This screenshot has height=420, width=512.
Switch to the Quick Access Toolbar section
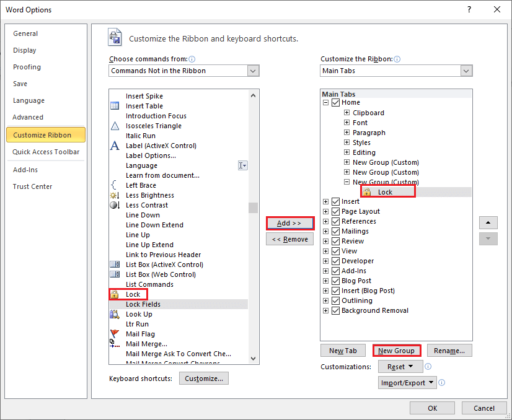pyautogui.click(x=46, y=152)
